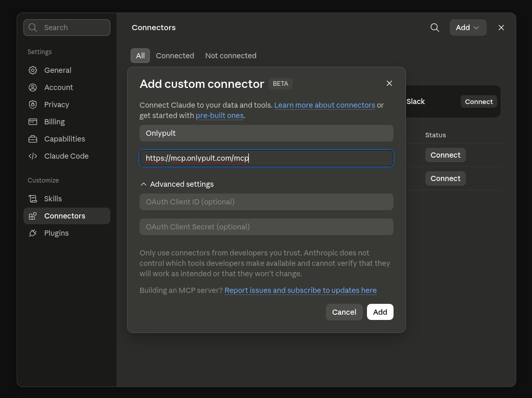532x398 pixels.
Task: Click the Capabilities briefcase icon
Action: click(x=33, y=139)
